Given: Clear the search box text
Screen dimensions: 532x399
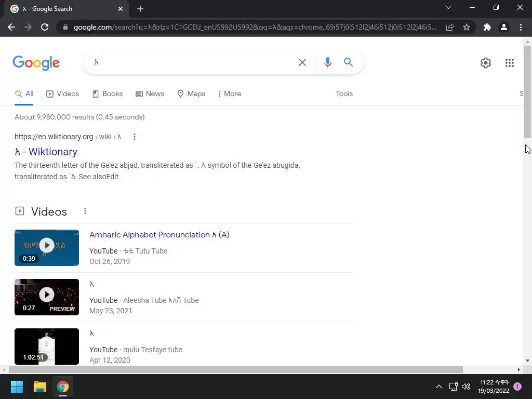Looking at the screenshot, I should tap(302, 62).
